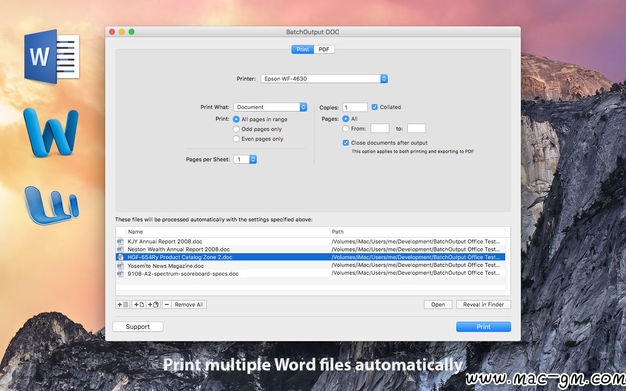Click the Open button
The width and height of the screenshot is (626, 391).
coord(438,304)
